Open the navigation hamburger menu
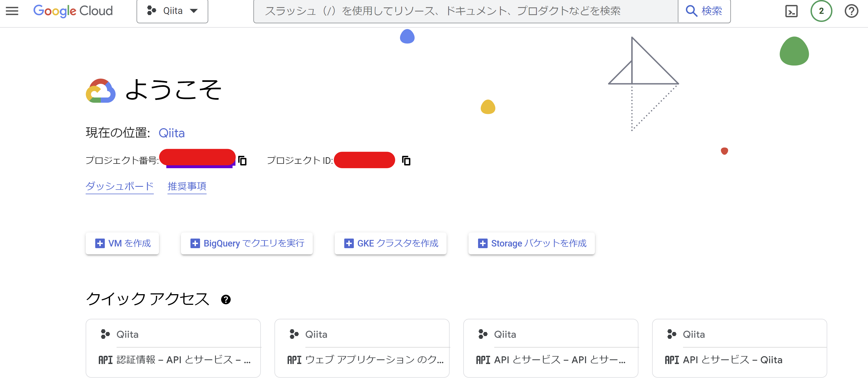The height and width of the screenshot is (384, 868). 11,10
